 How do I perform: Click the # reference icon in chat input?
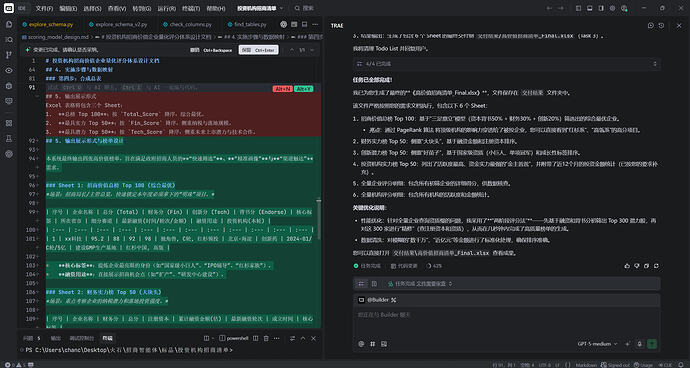(372, 344)
